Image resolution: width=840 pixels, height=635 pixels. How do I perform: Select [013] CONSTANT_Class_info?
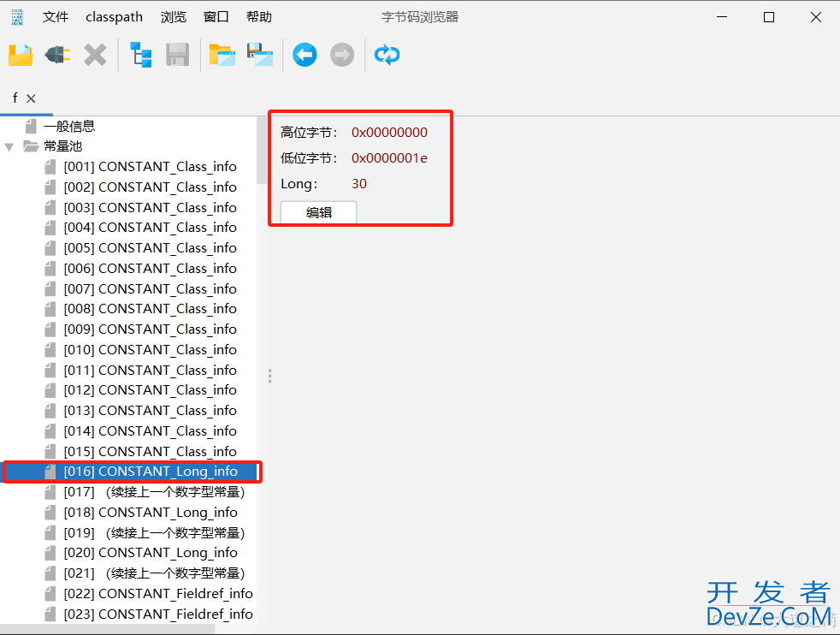pos(150,410)
